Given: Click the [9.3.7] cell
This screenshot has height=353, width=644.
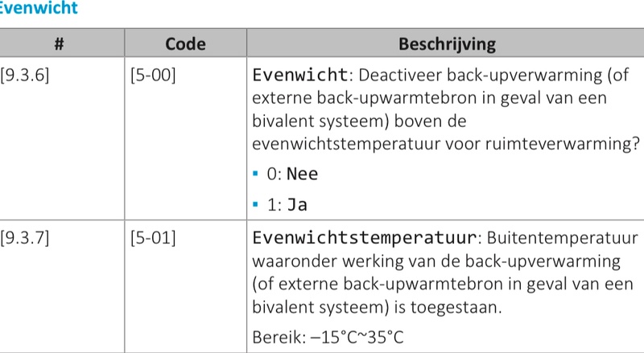Looking at the screenshot, I should (25, 238).
